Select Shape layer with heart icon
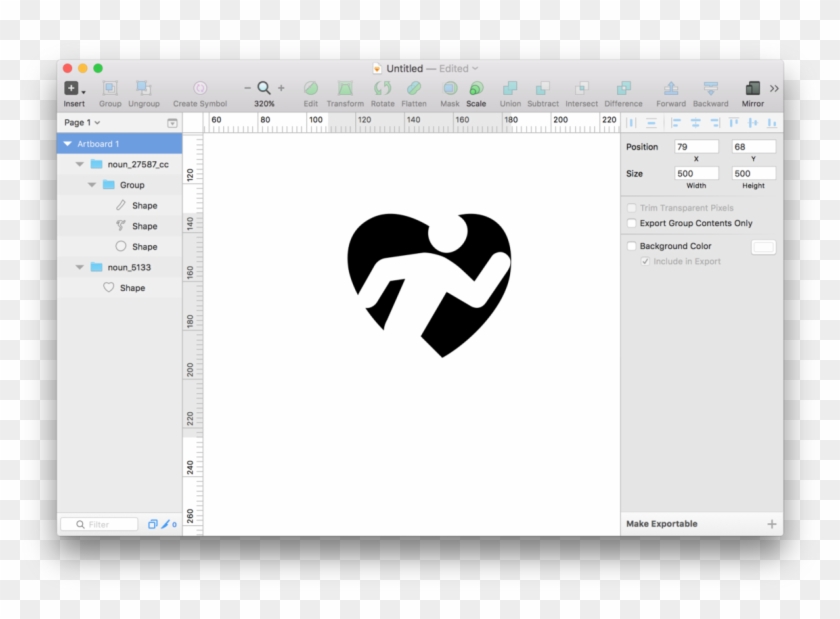840x619 pixels. pos(119,288)
